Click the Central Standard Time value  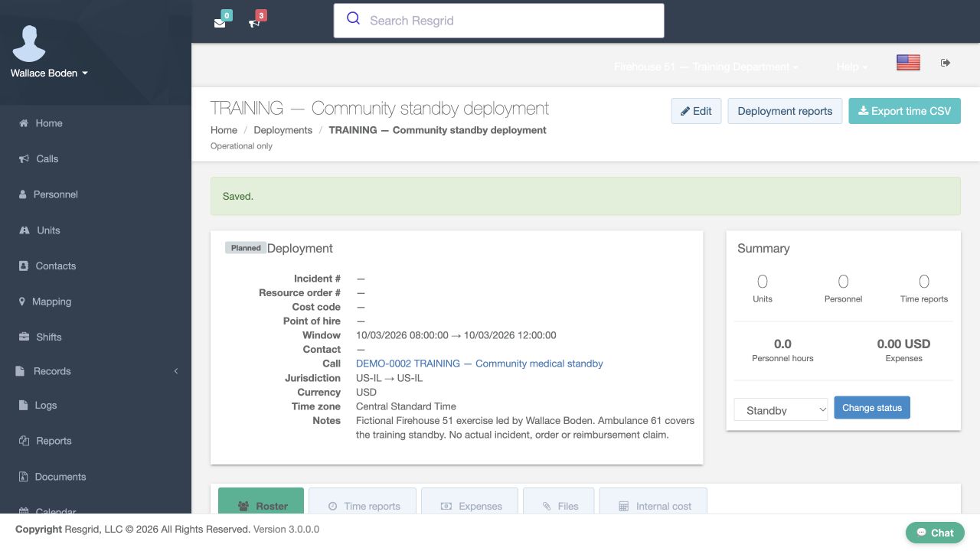pos(406,406)
